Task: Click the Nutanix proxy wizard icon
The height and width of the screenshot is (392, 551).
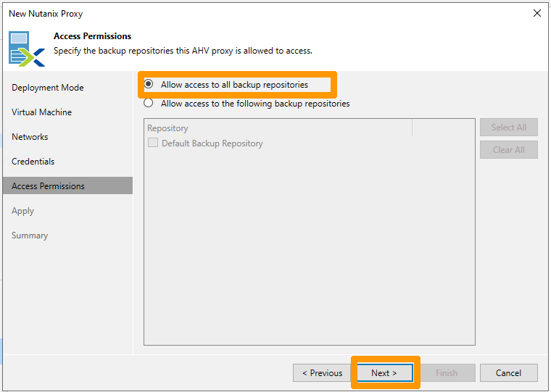Action: tap(27, 49)
